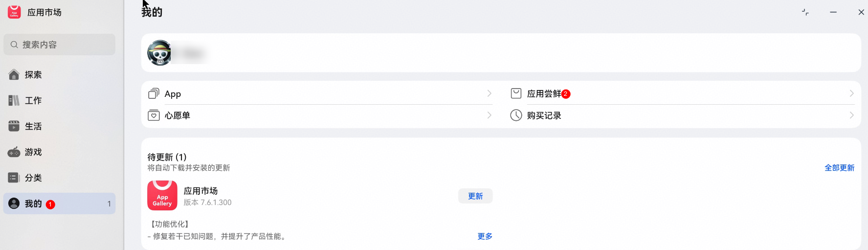Select the 工作 books icon
The height and width of the screenshot is (250, 868).
(x=14, y=100)
